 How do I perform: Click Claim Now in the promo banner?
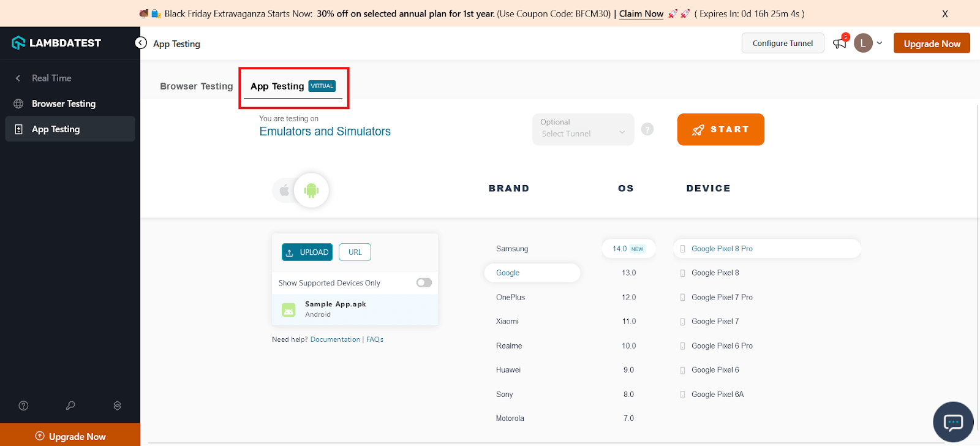pyautogui.click(x=641, y=13)
